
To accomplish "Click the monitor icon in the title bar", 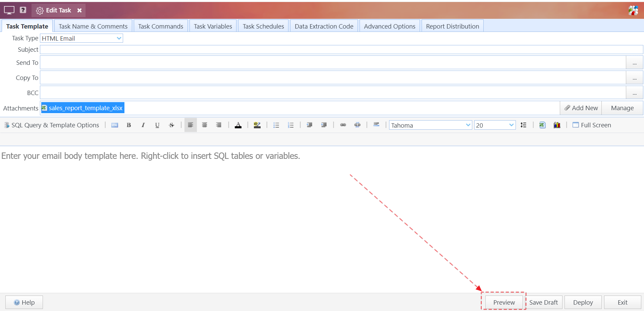I will click(x=9, y=10).
